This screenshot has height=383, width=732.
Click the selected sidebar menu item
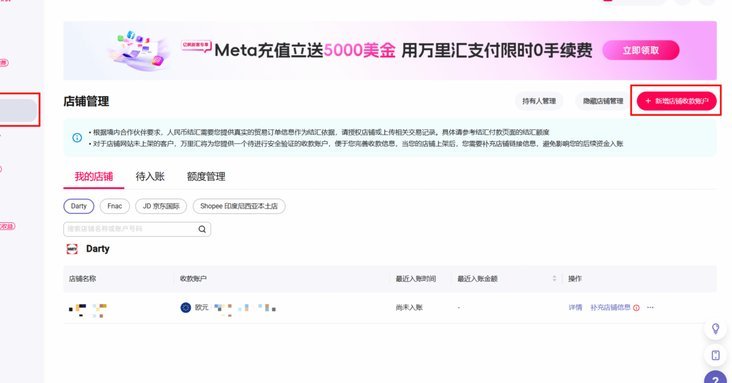pos(18,110)
